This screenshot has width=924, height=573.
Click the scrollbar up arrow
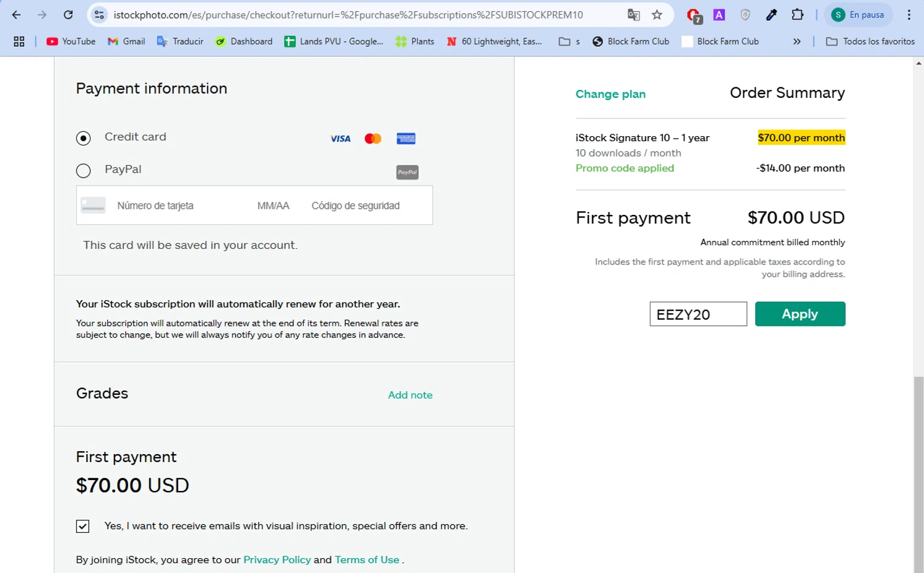point(919,63)
